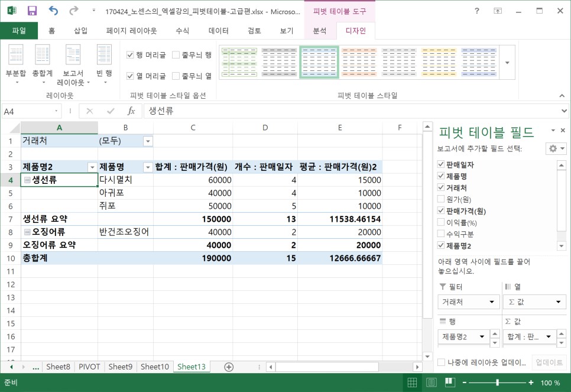Open the 거래처 filter dropdown in cell B1

coord(148,141)
